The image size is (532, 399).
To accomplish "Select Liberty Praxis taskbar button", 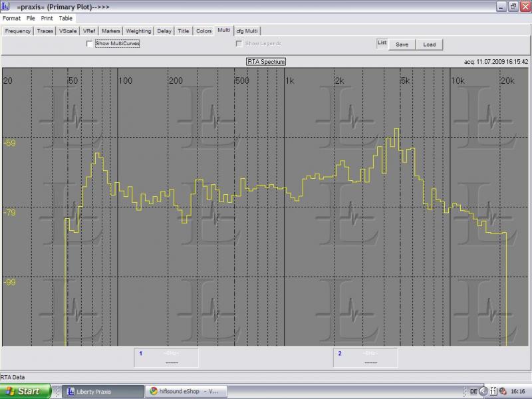I will [103, 392].
